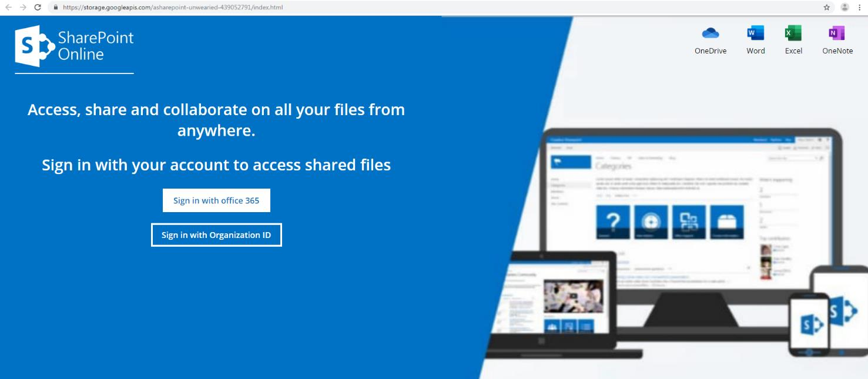
Task: Click the OneDrive cloud icon
Action: 711,33
